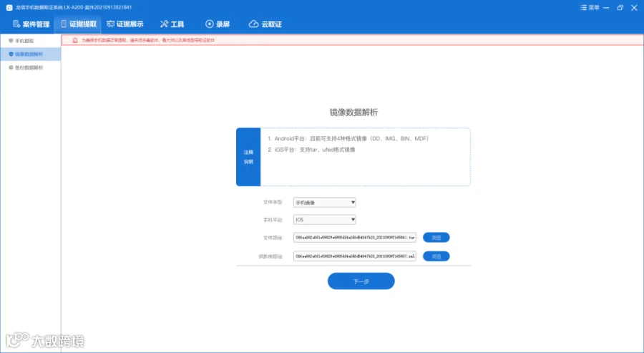Screen dimensions: 644x353
Task: Close the application window
Action: click(x=634, y=8)
